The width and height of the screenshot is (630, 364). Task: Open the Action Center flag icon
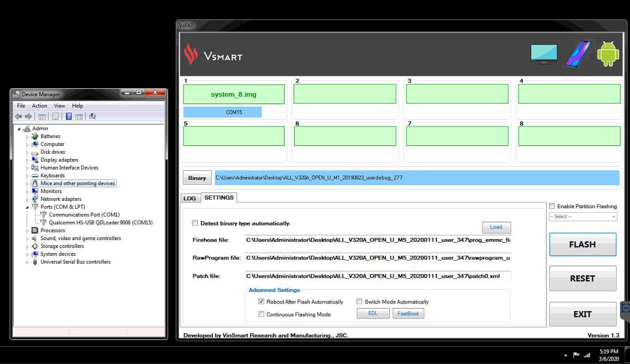tap(576, 355)
